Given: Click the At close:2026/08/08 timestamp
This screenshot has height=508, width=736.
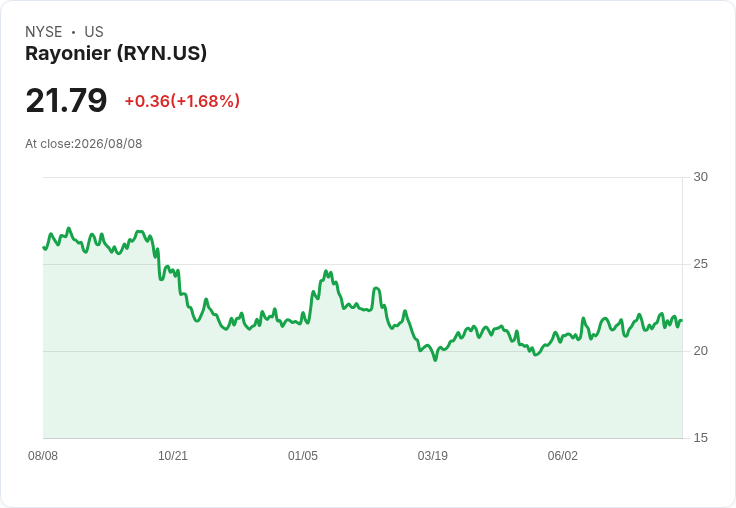Looking at the screenshot, I should pos(84,144).
